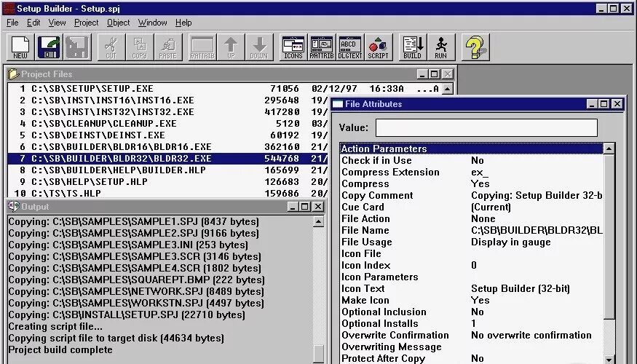Click the output line for SQUAREPT.BMP
The image size is (637, 364).
[137, 280]
